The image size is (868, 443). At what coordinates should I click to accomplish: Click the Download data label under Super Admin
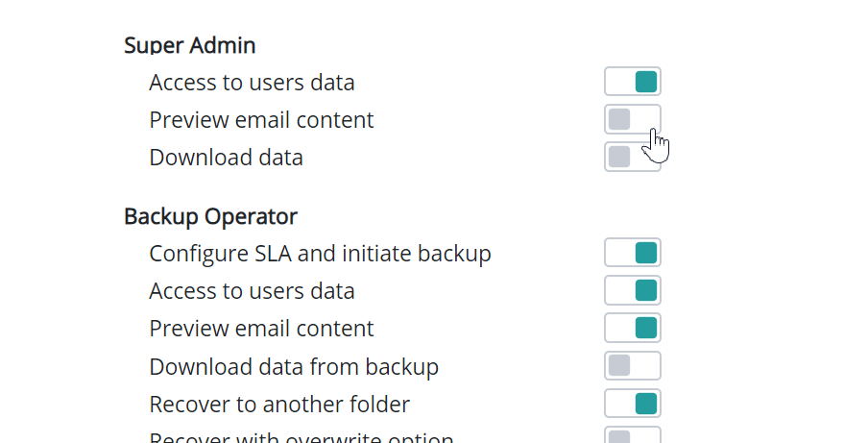point(226,158)
